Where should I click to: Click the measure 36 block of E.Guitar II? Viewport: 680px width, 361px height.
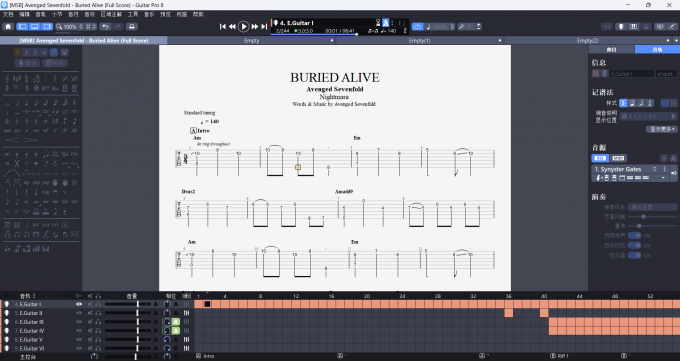tap(508, 313)
